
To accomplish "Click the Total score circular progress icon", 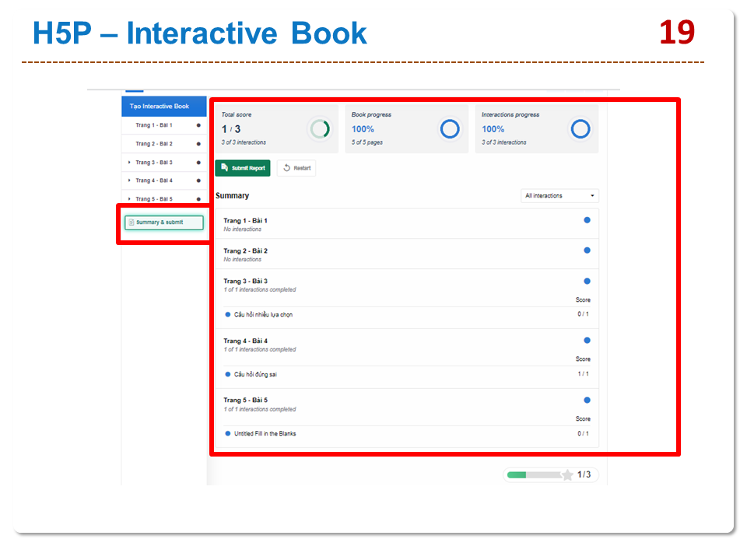I will click(x=318, y=129).
